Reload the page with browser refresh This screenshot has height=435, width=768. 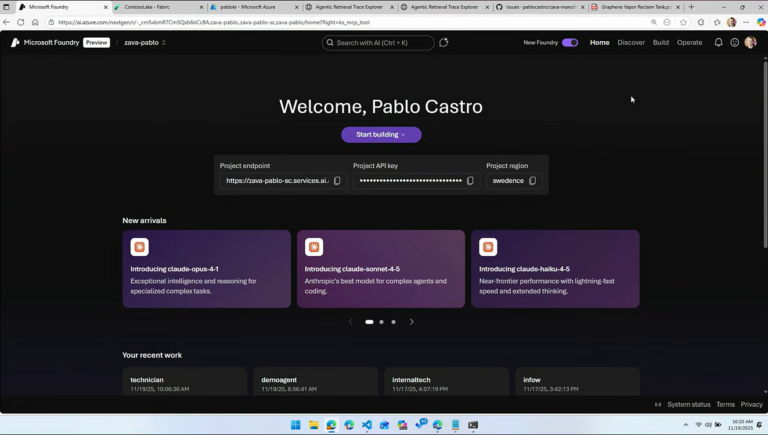pyautogui.click(x=21, y=22)
